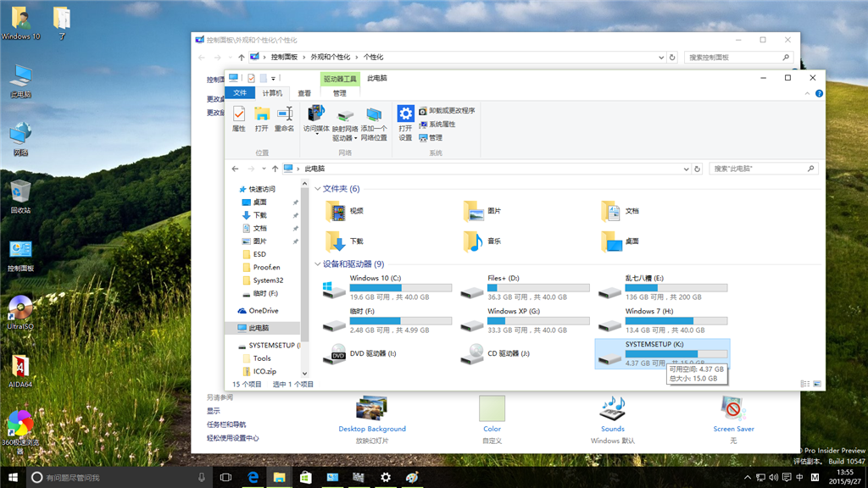Switch to the Computer (计算机) ribbon tab
868x488 pixels.
pyautogui.click(x=272, y=93)
